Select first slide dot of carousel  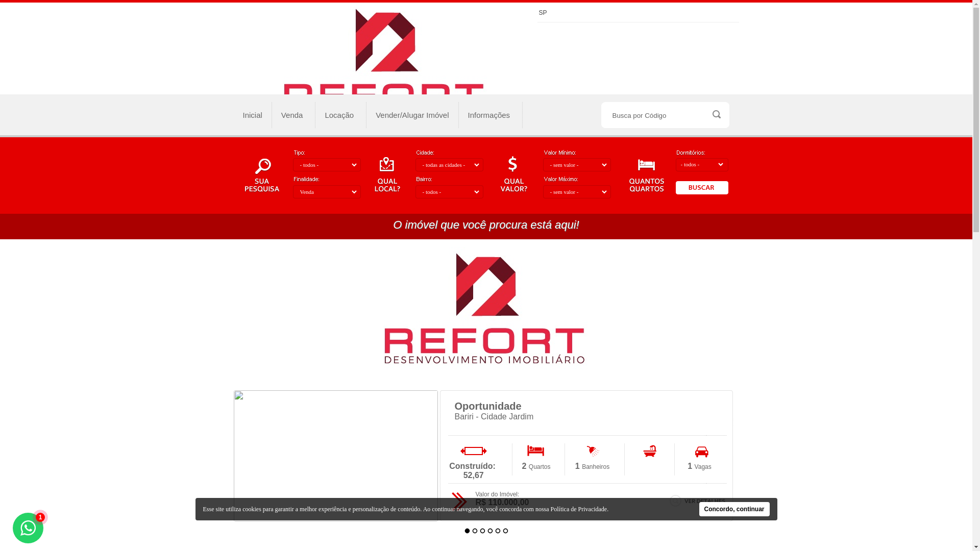tap(467, 531)
